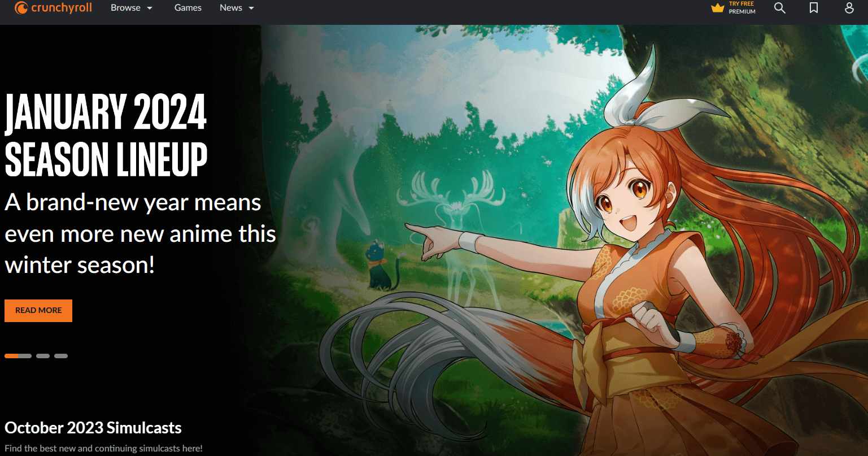Select the first carousel slide indicator
Image resolution: width=868 pixels, height=456 pixels.
pyautogui.click(x=18, y=356)
